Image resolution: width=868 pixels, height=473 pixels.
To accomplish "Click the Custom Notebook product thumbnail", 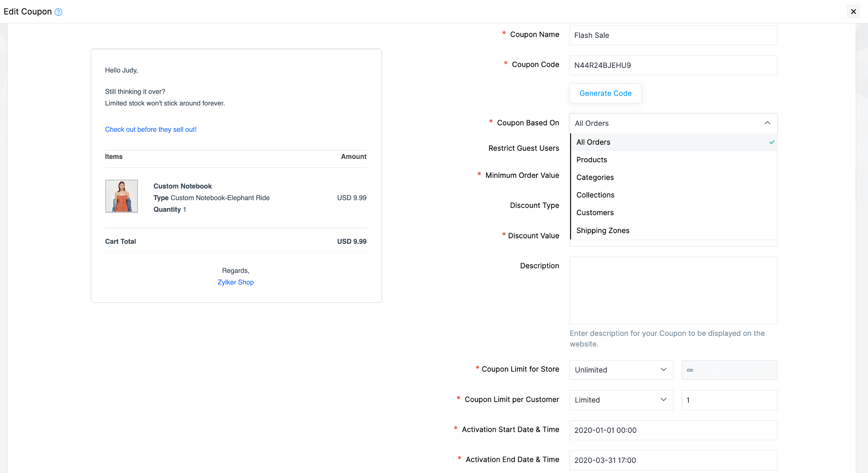I will (121, 196).
